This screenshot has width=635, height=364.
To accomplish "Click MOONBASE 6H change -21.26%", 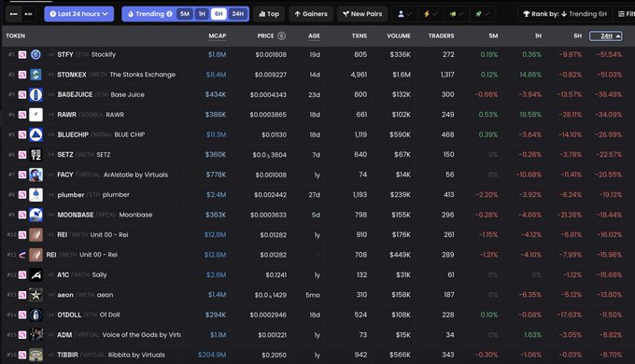I will pos(570,215).
